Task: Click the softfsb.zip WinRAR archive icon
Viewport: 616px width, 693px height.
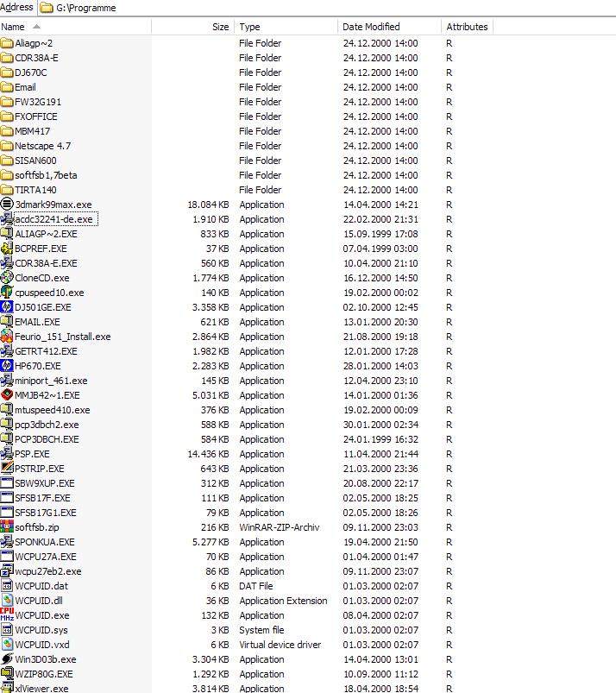Action: pos(7,526)
